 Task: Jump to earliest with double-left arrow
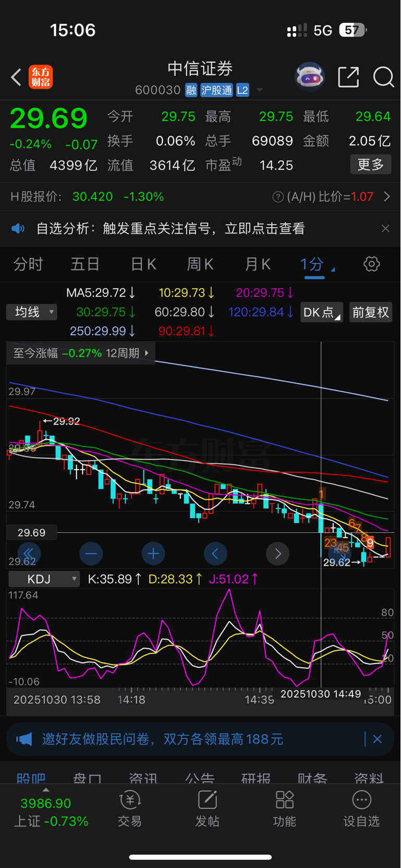tap(28, 553)
